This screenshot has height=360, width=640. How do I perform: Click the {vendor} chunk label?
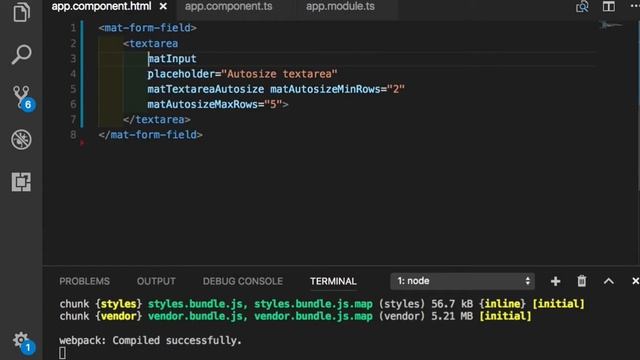(118, 316)
